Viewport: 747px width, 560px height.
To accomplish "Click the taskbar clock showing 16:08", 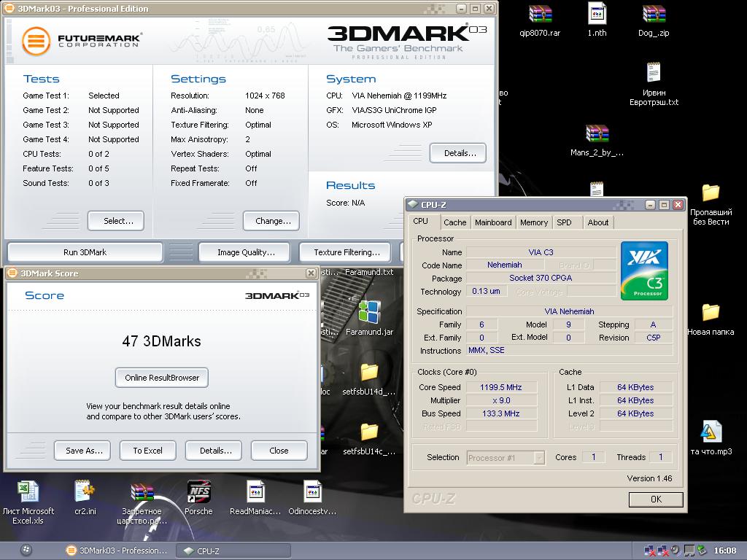I will coord(724,551).
